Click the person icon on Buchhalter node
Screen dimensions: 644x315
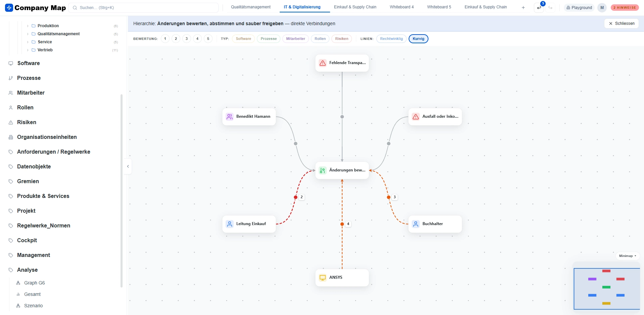(x=416, y=224)
